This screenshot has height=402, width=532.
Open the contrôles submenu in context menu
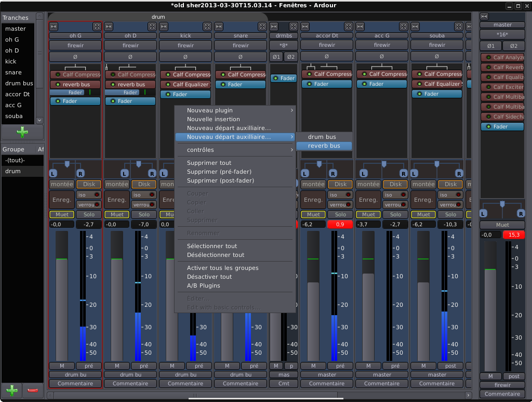235,150
